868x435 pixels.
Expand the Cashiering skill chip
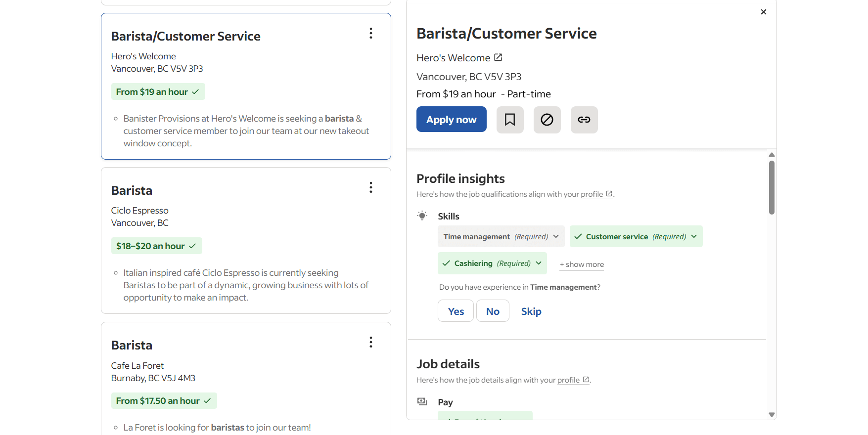tap(492, 263)
